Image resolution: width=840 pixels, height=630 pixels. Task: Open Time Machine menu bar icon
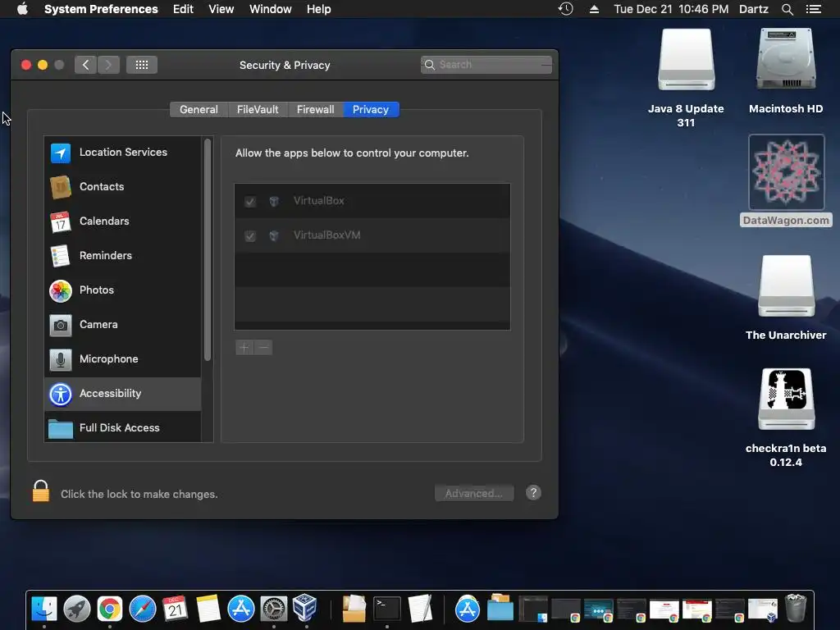566,9
